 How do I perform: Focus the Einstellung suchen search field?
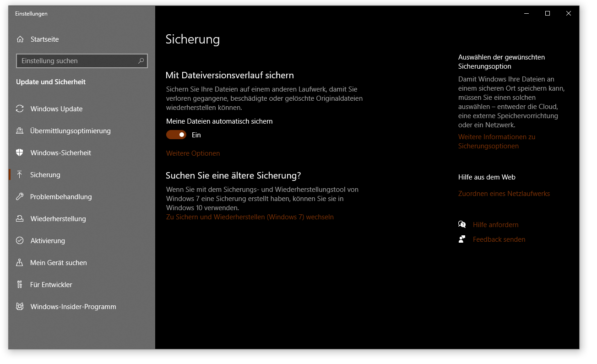[82, 60]
